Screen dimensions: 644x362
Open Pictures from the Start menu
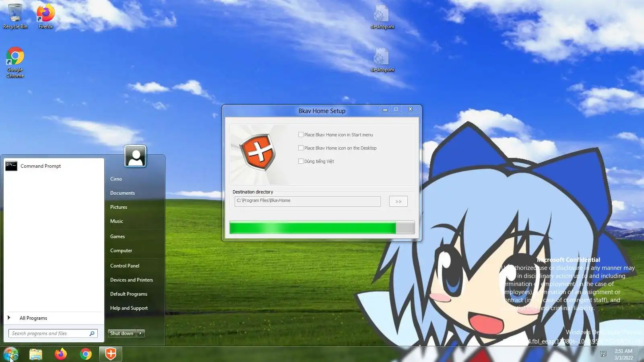pos(119,207)
